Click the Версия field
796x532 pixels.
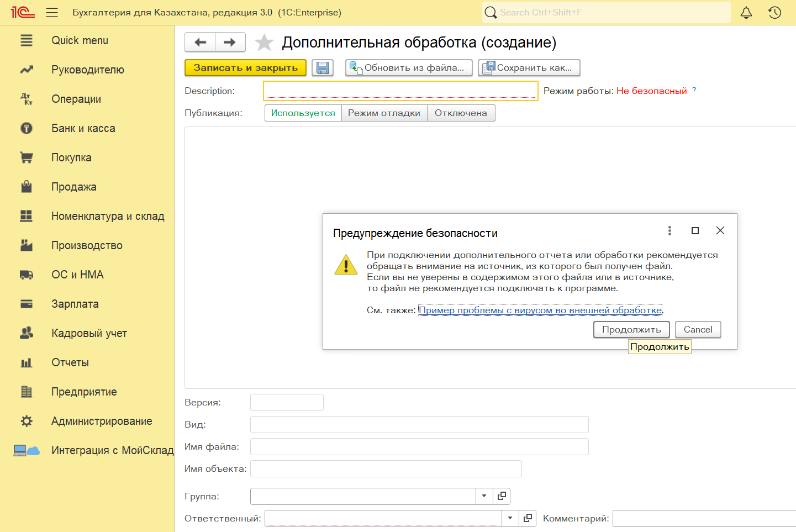point(287,402)
